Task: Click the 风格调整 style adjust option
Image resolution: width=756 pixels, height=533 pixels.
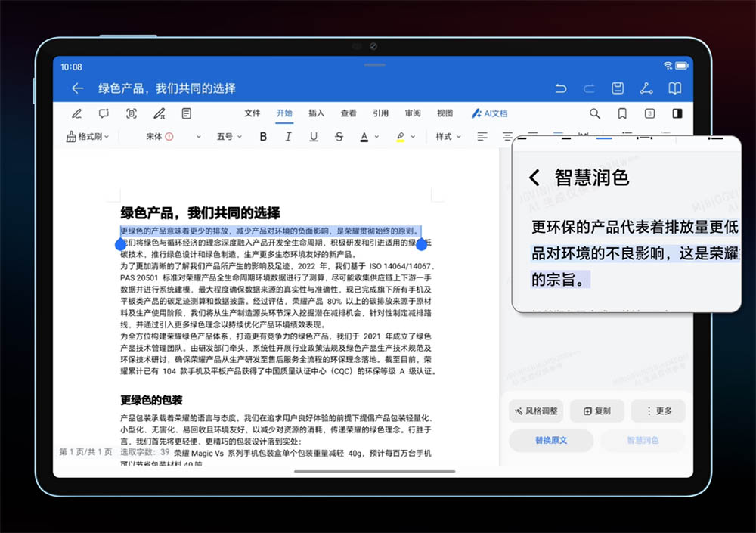Action: (x=536, y=411)
